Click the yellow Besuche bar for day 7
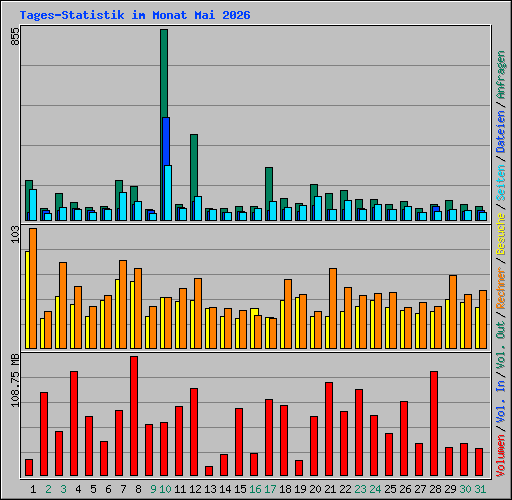Viewport: 512px width, 500px height. pyautogui.click(x=117, y=314)
